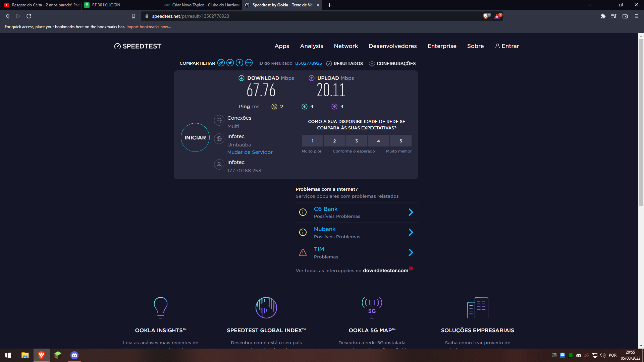Open File Explorer from taskbar
Image resolution: width=644 pixels, height=362 pixels.
click(x=25, y=355)
